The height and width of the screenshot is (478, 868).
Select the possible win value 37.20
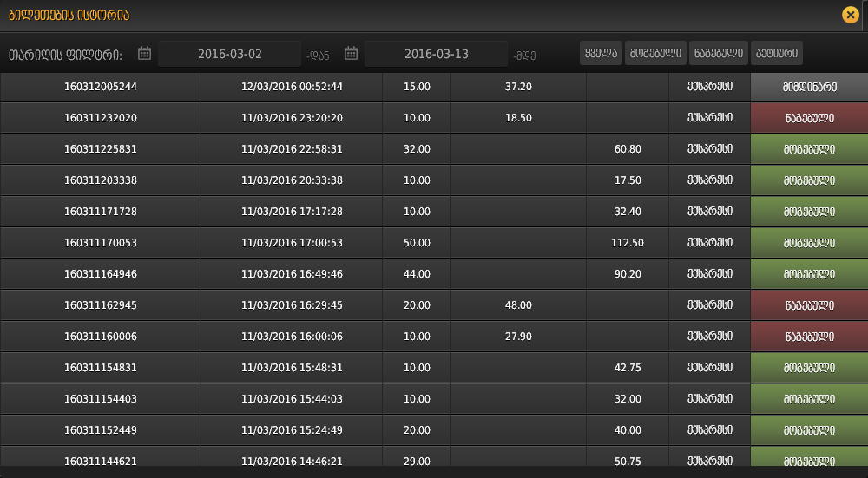coord(518,87)
